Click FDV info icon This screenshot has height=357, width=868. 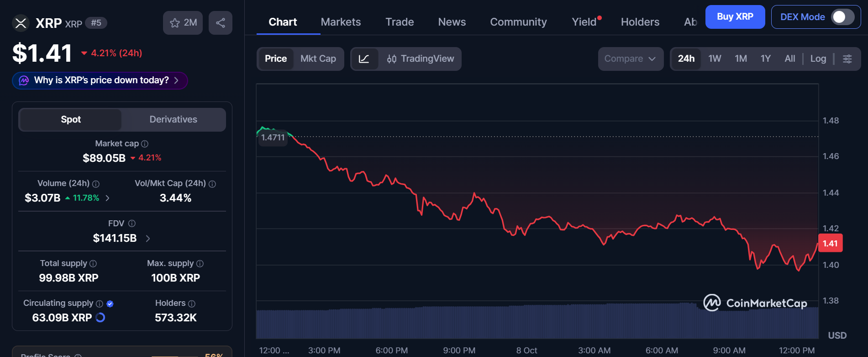click(132, 224)
